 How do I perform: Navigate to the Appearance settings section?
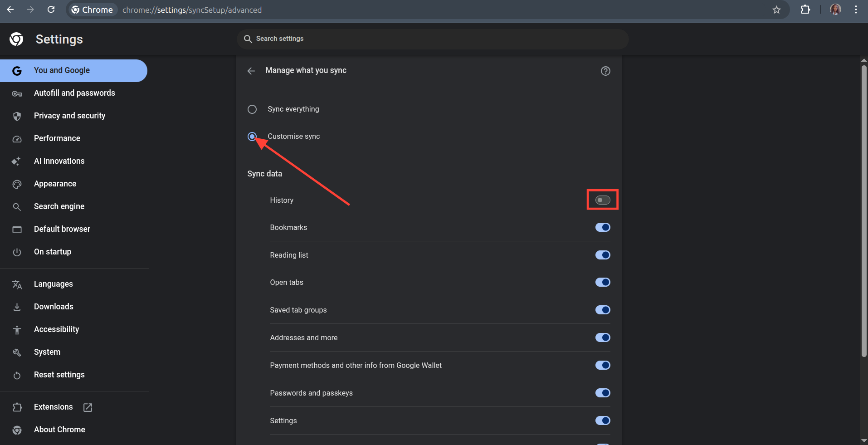point(55,184)
